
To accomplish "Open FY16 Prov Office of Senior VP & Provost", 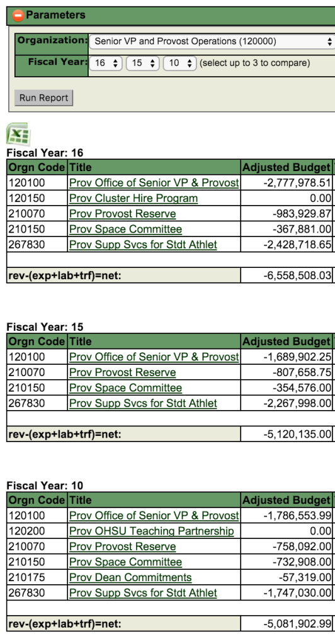I will [154, 183].
